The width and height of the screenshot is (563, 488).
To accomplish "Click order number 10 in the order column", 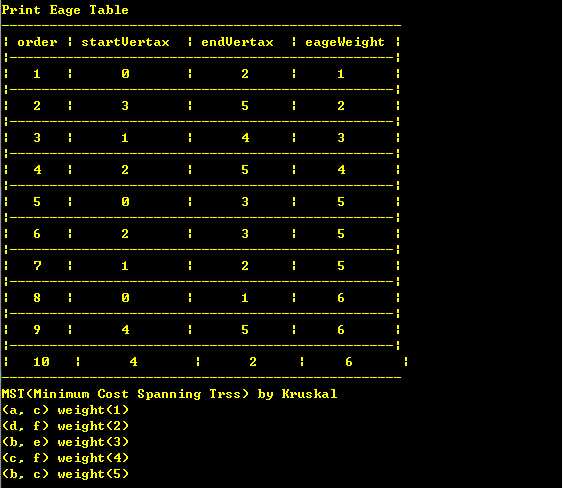I will coord(41,362).
